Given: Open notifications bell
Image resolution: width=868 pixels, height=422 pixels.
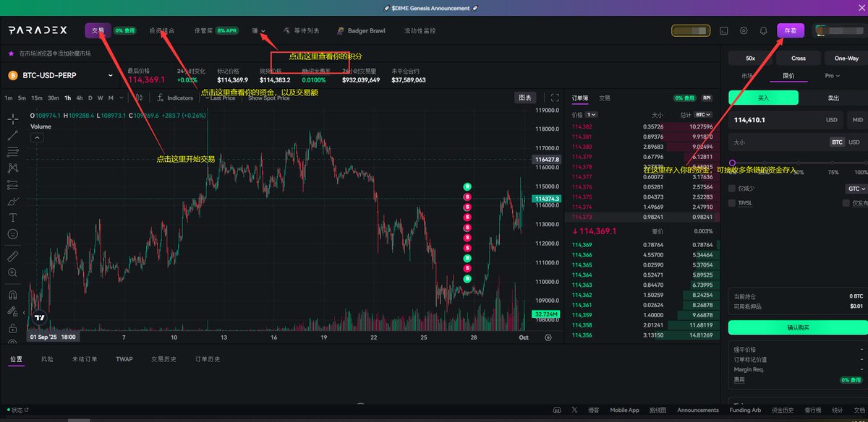Looking at the screenshot, I should tap(763, 31).
